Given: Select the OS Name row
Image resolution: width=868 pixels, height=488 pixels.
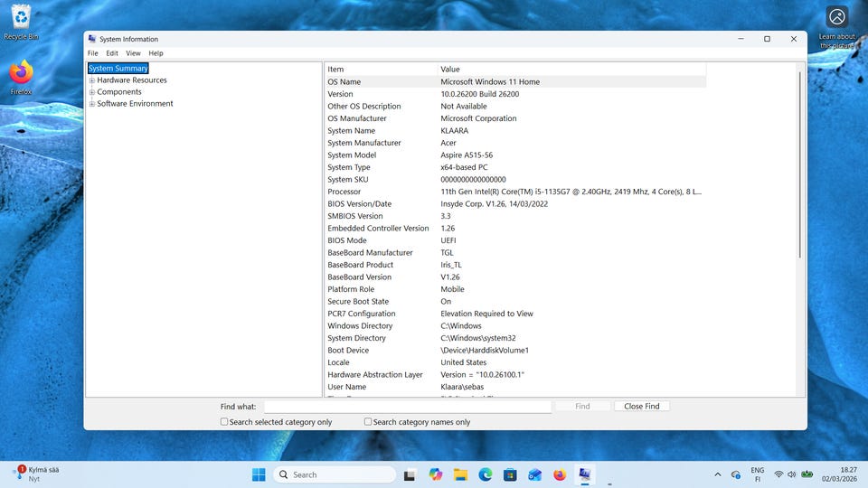Looking at the screenshot, I should pos(515,81).
